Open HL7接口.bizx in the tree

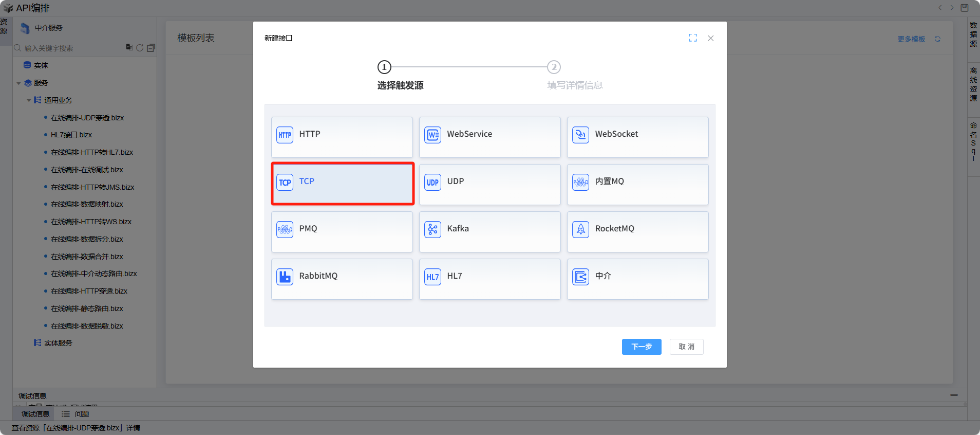71,135
